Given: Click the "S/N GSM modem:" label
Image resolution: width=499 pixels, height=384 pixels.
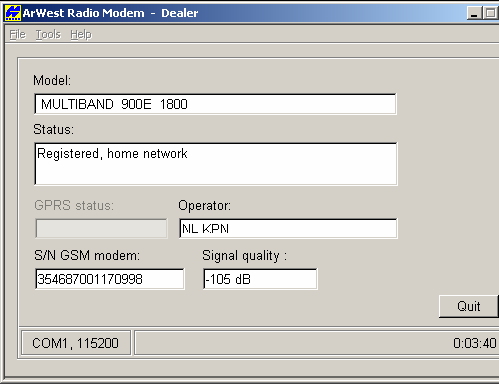Looking at the screenshot, I should tap(87, 256).
